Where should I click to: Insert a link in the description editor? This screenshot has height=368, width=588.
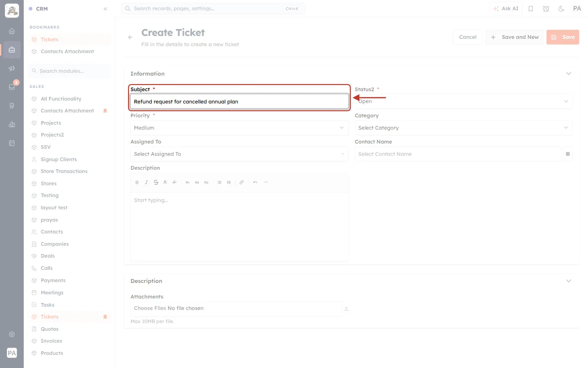[241, 182]
